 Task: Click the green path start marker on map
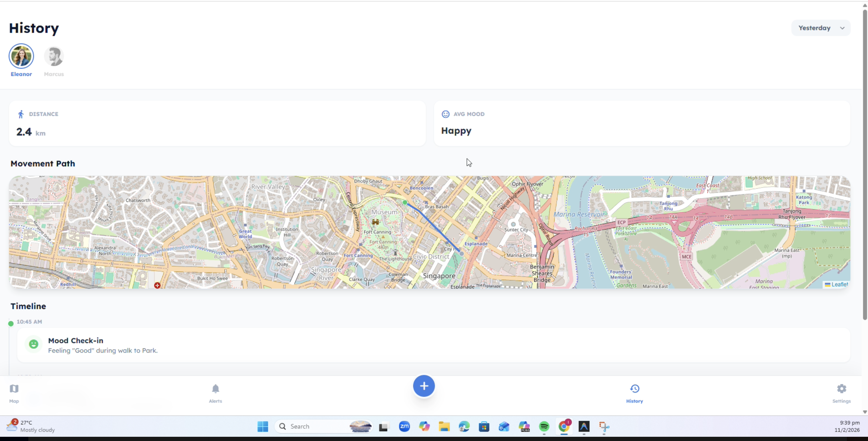[405, 203]
